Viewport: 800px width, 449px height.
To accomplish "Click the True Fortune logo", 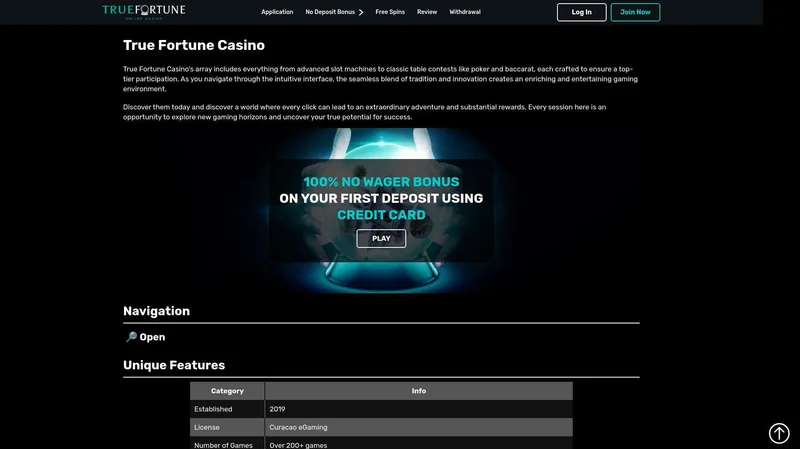I will [144, 12].
